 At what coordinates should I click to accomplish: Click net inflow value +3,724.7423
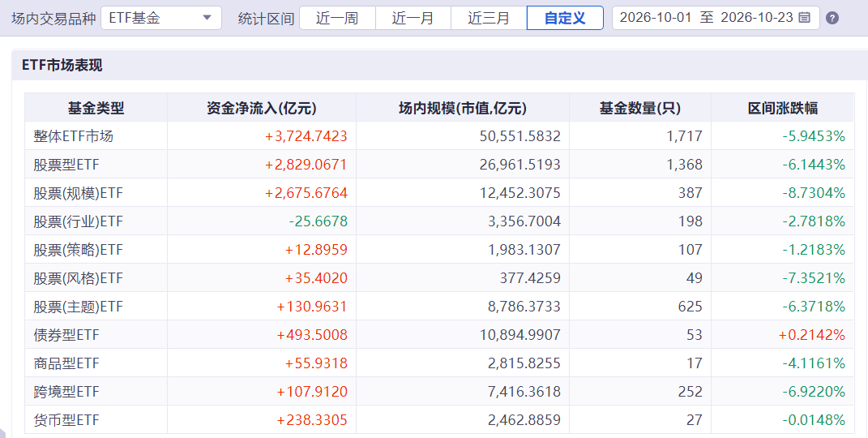(x=306, y=136)
